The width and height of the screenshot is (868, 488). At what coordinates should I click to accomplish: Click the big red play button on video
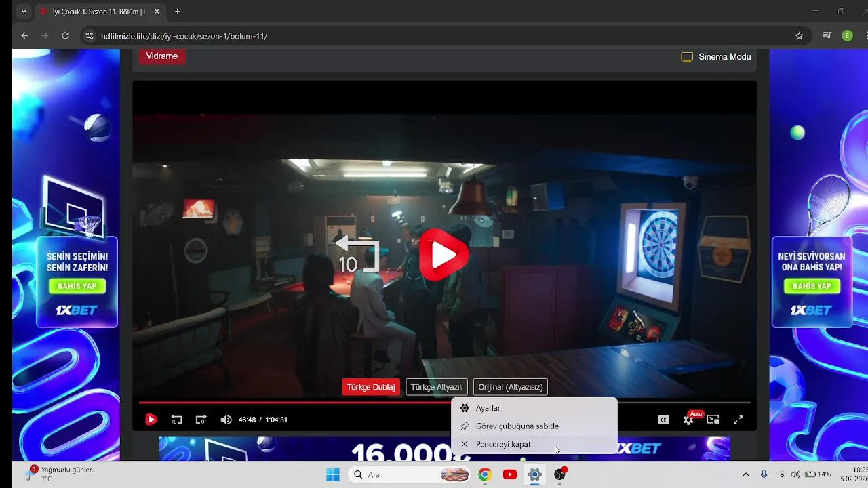click(443, 255)
